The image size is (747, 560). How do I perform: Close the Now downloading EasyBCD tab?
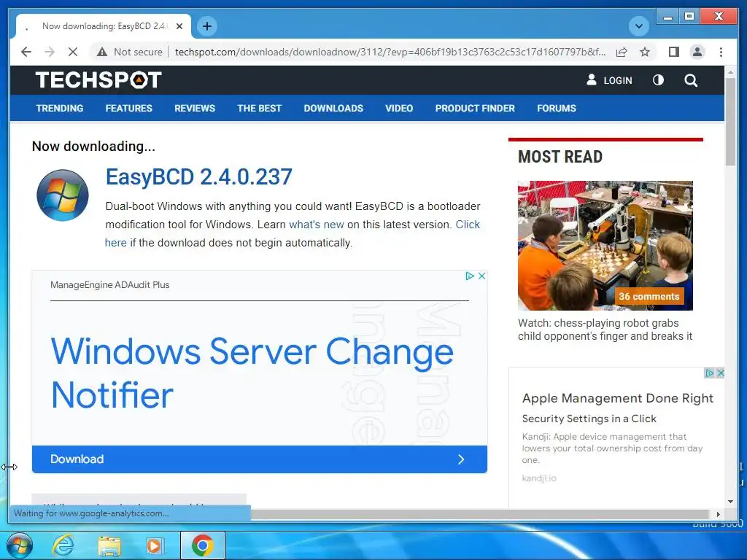(x=179, y=26)
